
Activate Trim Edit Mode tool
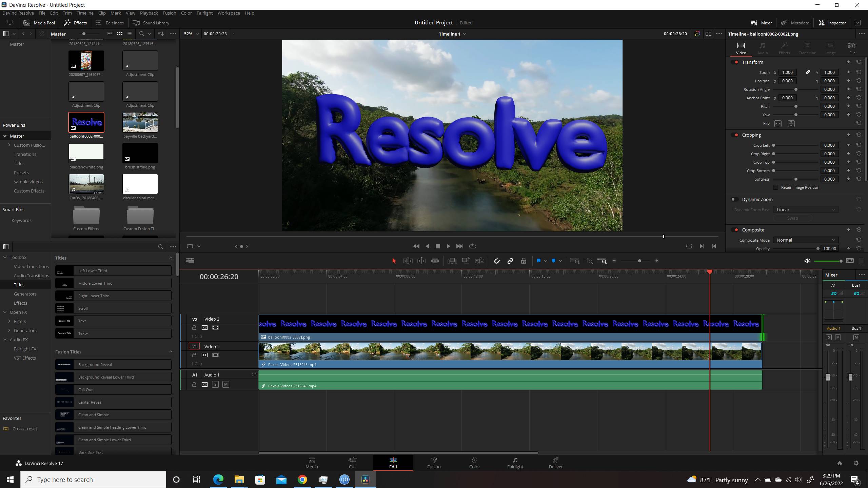coord(408,261)
